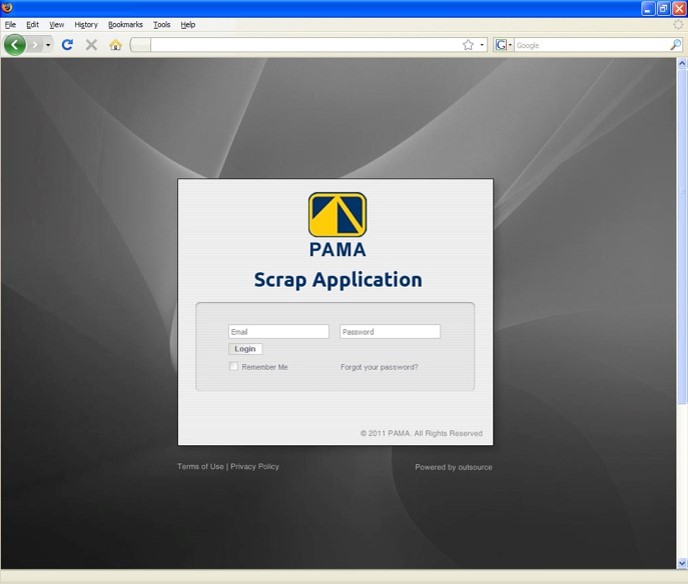The image size is (688, 584).
Task: Open the Privacy Policy link
Action: [x=255, y=467]
